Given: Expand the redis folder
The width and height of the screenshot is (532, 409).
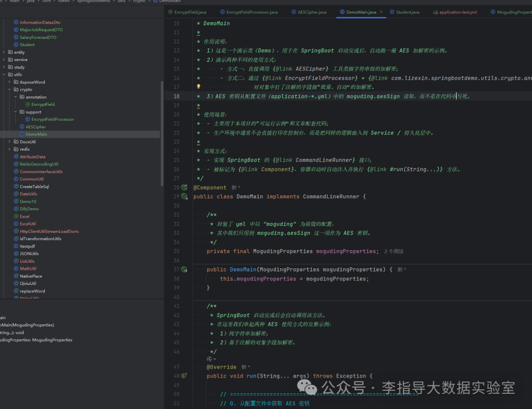Looking at the screenshot, I should pos(9,149).
